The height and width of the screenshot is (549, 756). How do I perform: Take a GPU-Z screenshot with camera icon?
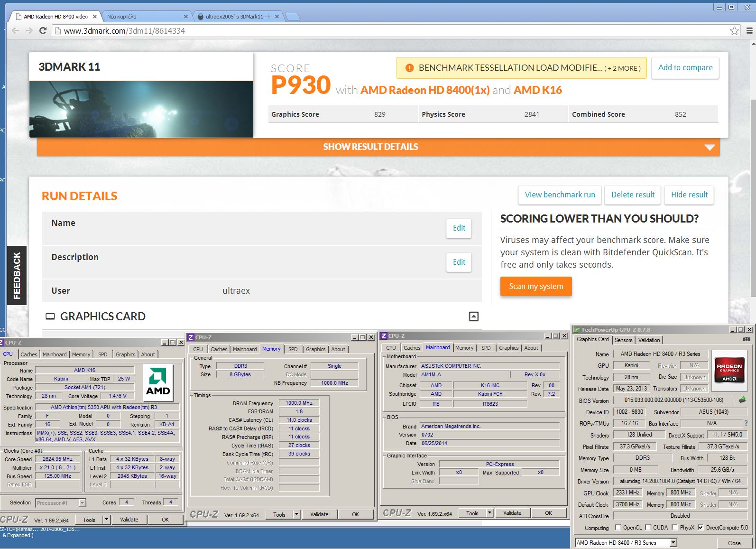point(746,339)
